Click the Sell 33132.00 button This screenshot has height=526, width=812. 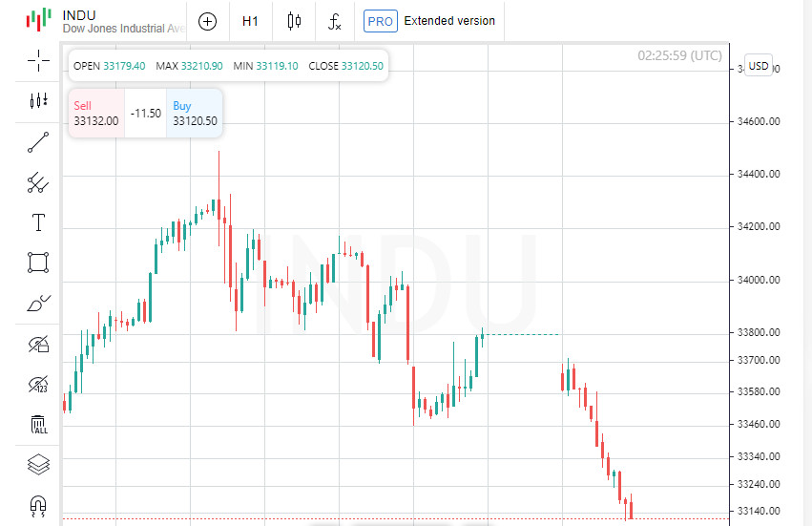click(96, 114)
